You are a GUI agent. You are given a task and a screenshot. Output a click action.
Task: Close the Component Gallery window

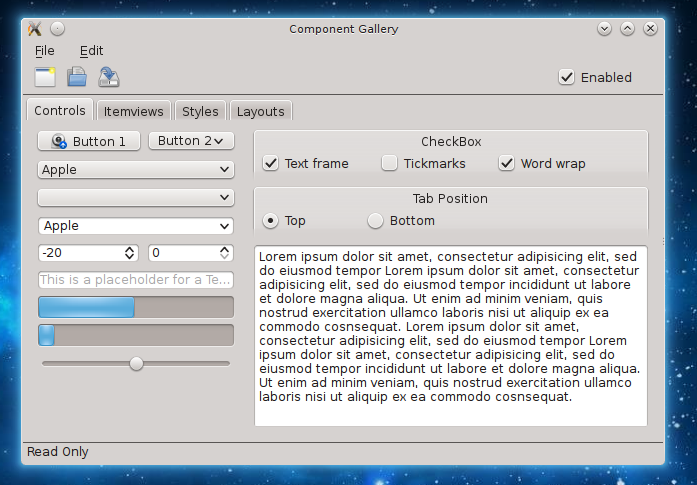[650, 28]
